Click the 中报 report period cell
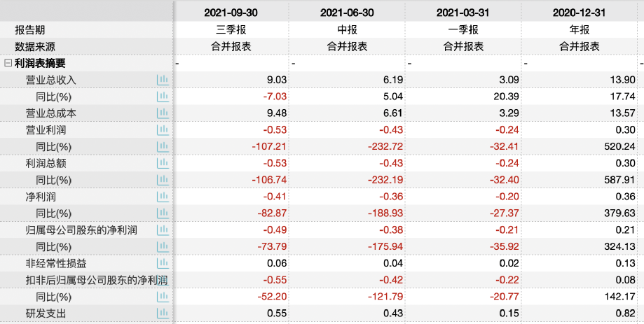This screenshot has width=644, height=324. [348, 30]
